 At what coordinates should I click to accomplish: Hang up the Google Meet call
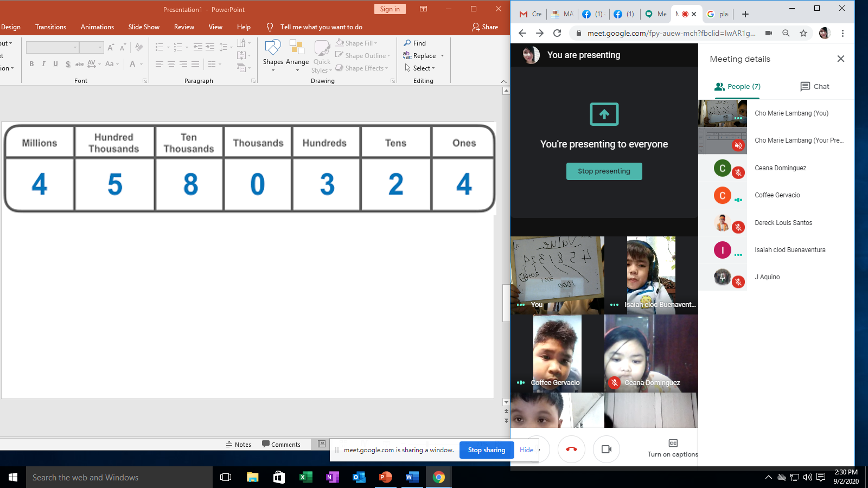[571, 449]
